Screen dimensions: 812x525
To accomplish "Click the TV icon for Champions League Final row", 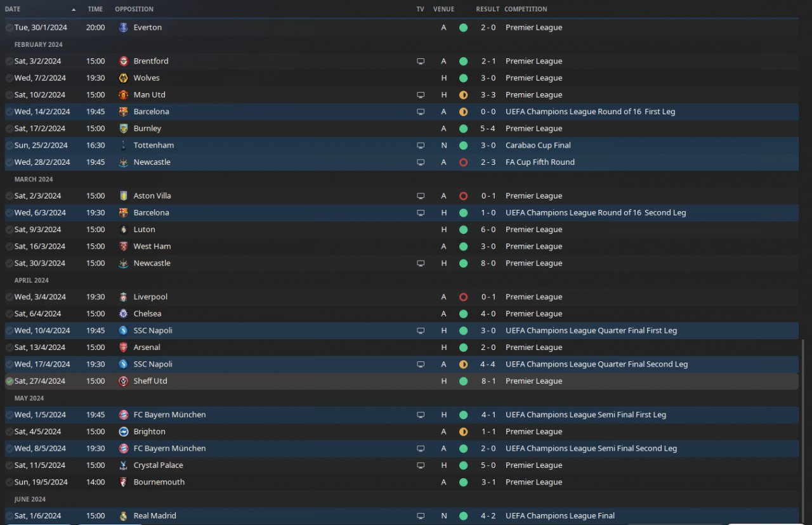I will (x=420, y=516).
